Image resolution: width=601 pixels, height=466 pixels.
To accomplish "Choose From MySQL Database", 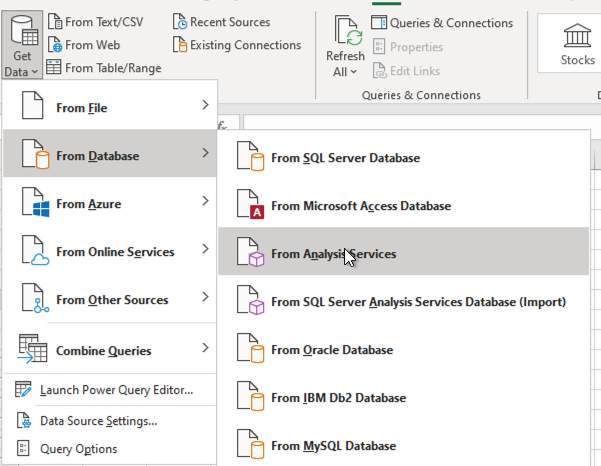I will tap(403, 443).
